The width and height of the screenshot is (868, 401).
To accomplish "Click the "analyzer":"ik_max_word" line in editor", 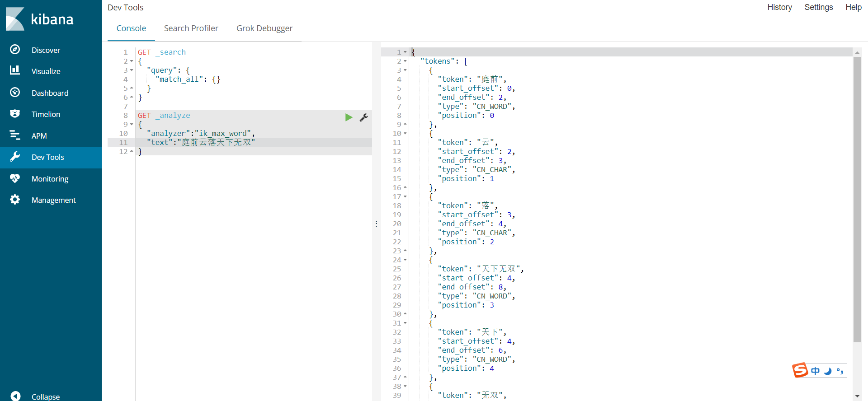I will click(201, 134).
